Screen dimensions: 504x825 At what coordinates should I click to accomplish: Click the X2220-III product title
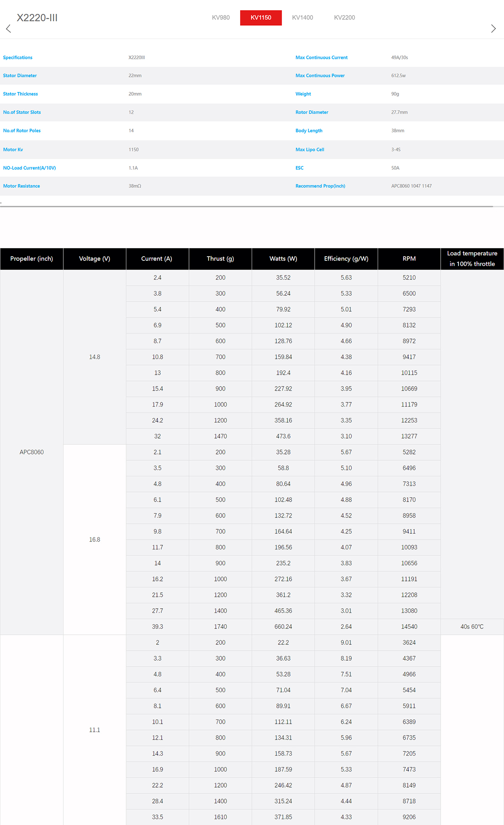tap(37, 18)
